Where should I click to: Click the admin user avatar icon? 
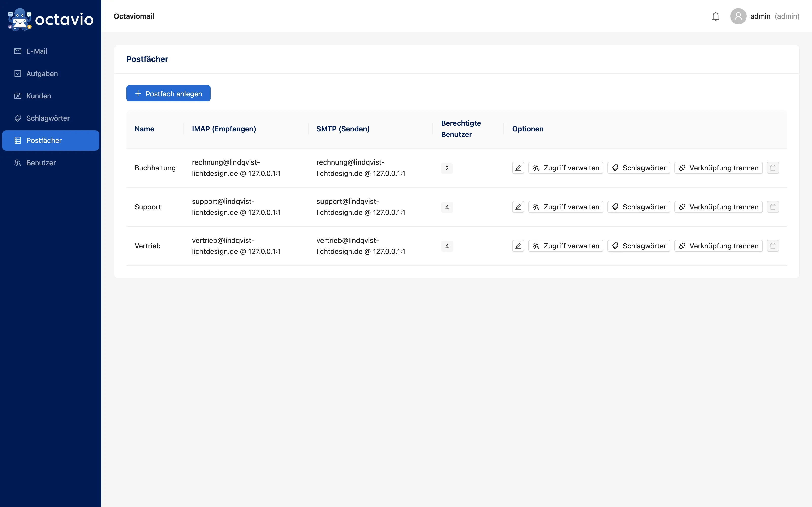[x=738, y=16]
